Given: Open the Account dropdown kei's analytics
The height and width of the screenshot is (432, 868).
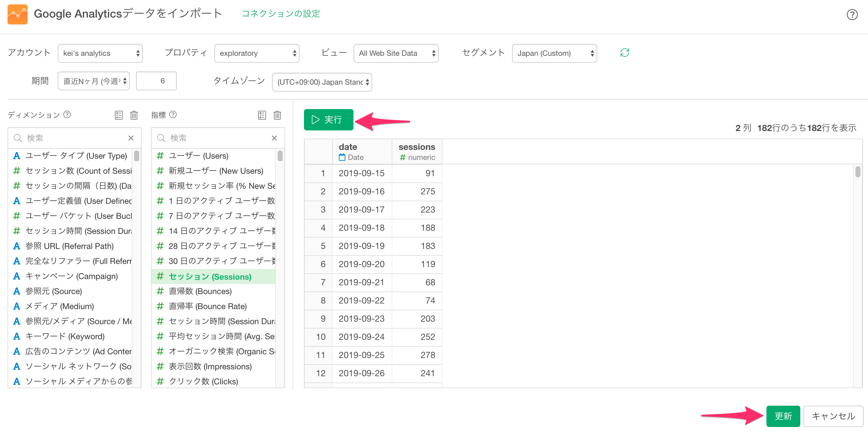Looking at the screenshot, I should 100,53.
